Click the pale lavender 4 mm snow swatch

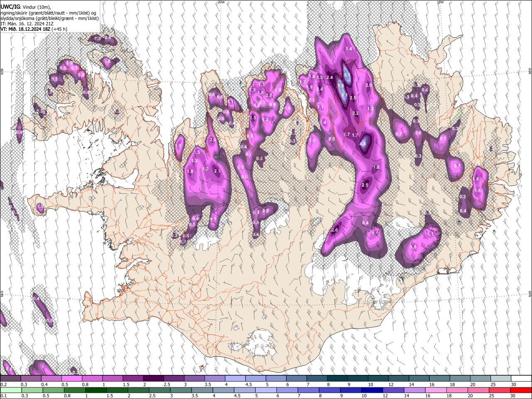(235, 378)
